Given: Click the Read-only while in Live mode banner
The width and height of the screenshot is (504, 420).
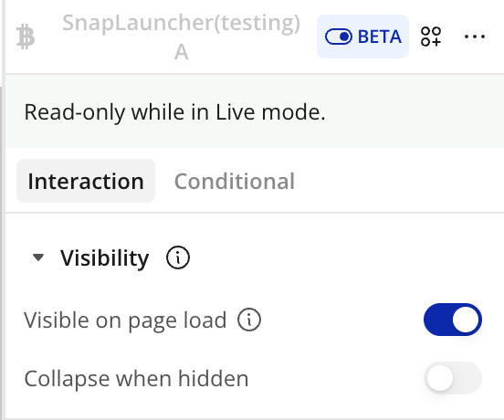Looking at the screenshot, I should (255, 111).
